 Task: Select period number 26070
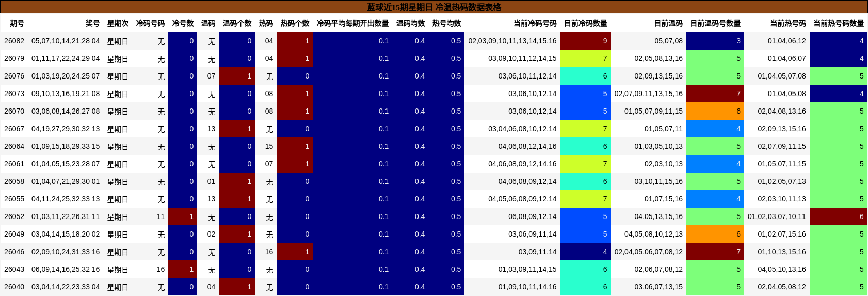tap(14, 111)
